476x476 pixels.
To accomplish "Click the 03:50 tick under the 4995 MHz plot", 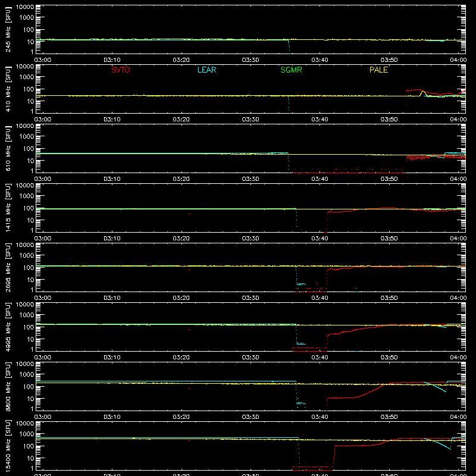I will point(389,358).
